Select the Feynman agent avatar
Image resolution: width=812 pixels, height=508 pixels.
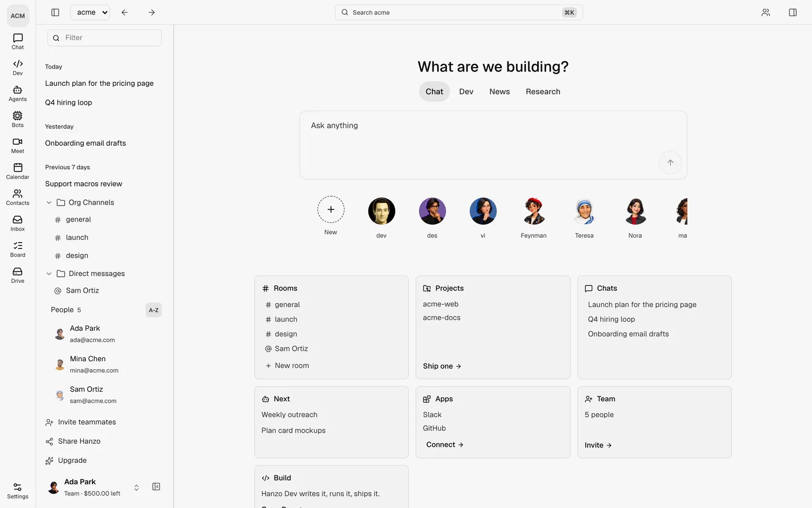pos(533,211)
